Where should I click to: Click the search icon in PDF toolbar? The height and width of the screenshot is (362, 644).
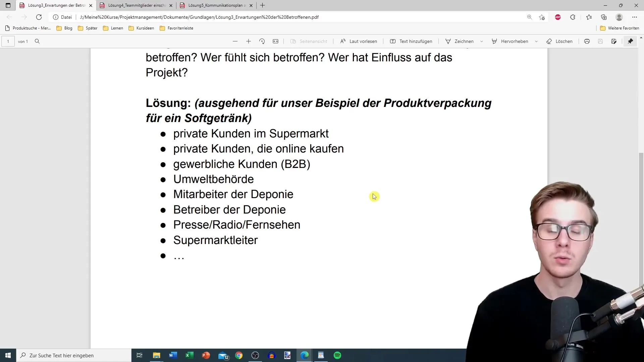point(37,41)
